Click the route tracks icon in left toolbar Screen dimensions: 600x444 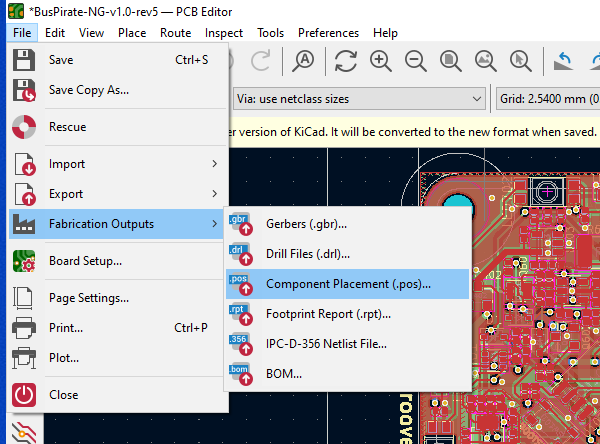pos(24,433)
